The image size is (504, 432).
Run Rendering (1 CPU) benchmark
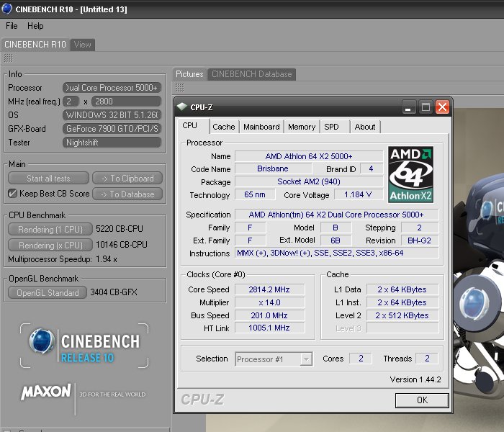pos(50,230)
